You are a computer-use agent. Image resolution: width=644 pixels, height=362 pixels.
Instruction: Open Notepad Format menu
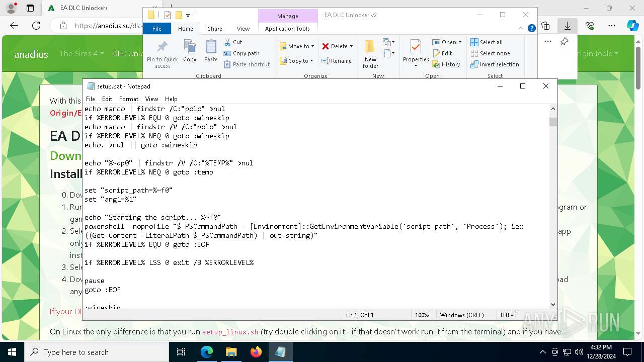point(129,99)
